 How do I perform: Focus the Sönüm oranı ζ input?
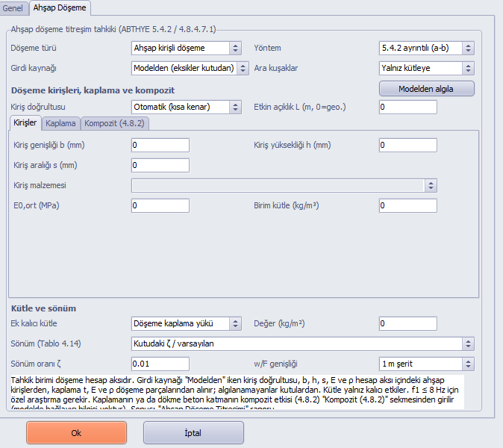pos(160,364)
